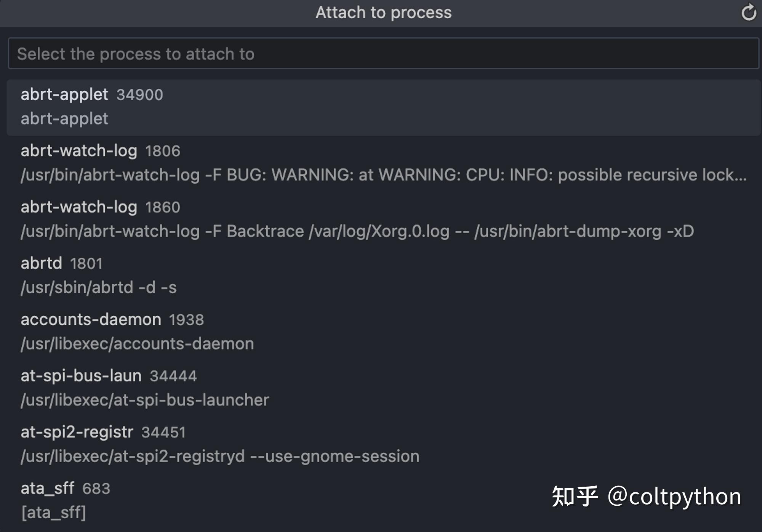Viewport: 762px width, 532px height.
Task: Click the truncated recursive lock command line
Action: [x=384, y=175]
